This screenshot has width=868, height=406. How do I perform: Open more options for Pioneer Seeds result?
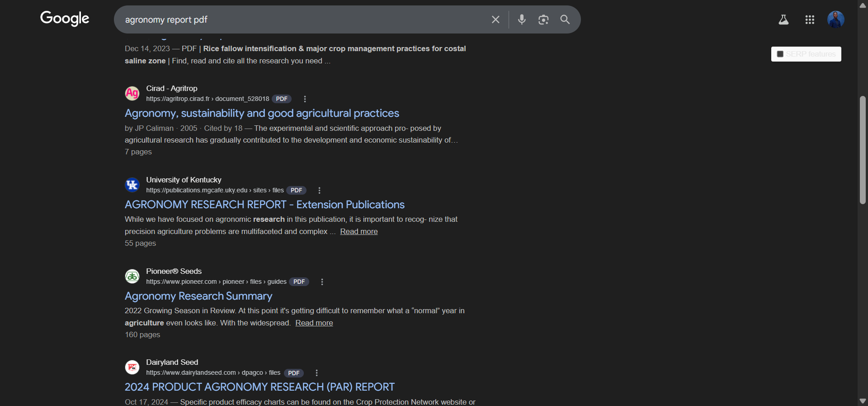[322, 282]
